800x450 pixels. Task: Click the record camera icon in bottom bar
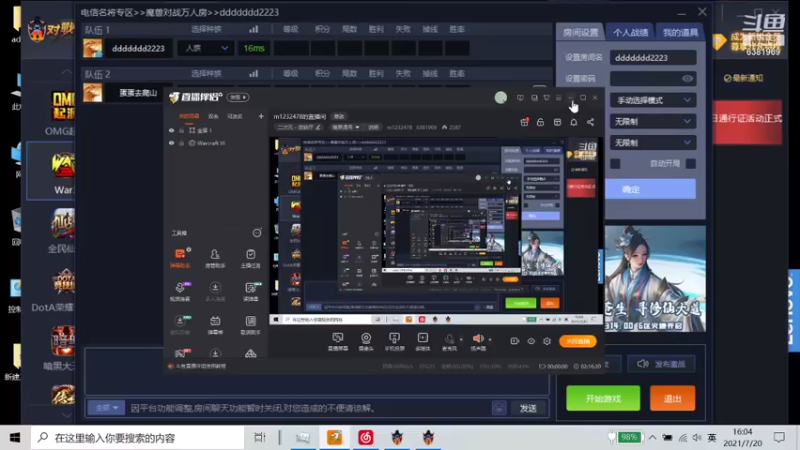514,341
